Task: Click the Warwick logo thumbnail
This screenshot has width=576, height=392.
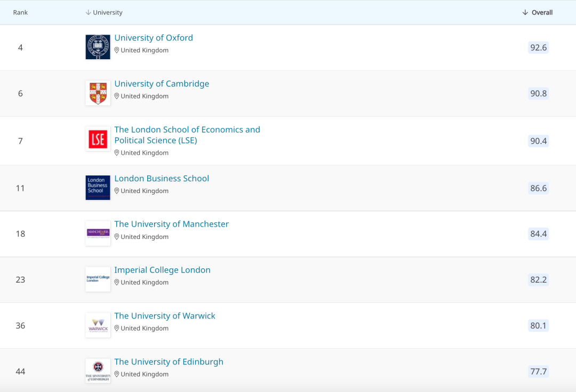Action: 98,325
